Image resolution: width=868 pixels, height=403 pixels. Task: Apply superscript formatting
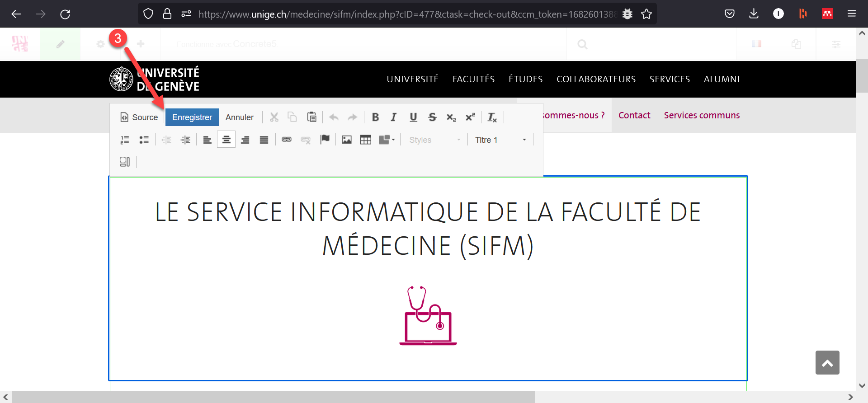[470, 117]
